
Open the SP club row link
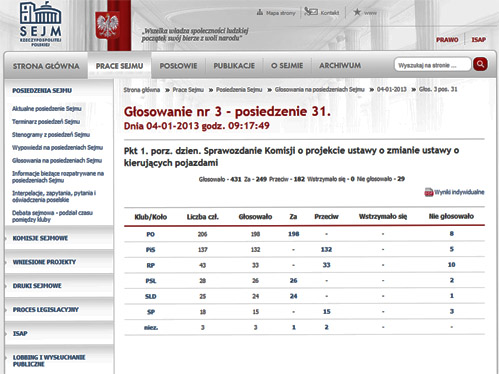[x=151, y=312]
